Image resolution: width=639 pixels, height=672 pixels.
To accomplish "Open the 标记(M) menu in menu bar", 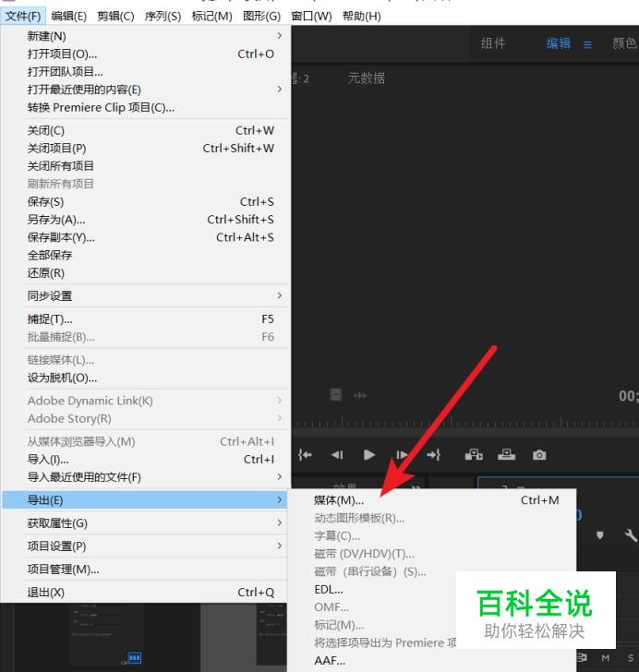I will click(x=211, y=17).
